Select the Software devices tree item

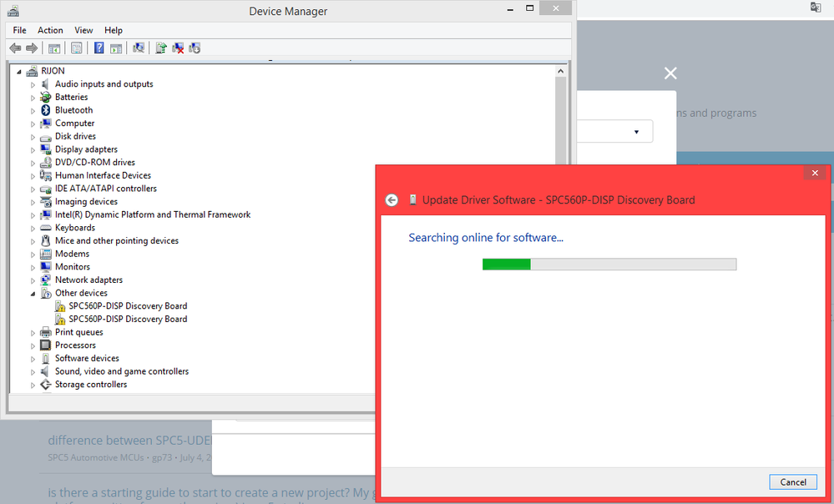click(x=87, y=358)
